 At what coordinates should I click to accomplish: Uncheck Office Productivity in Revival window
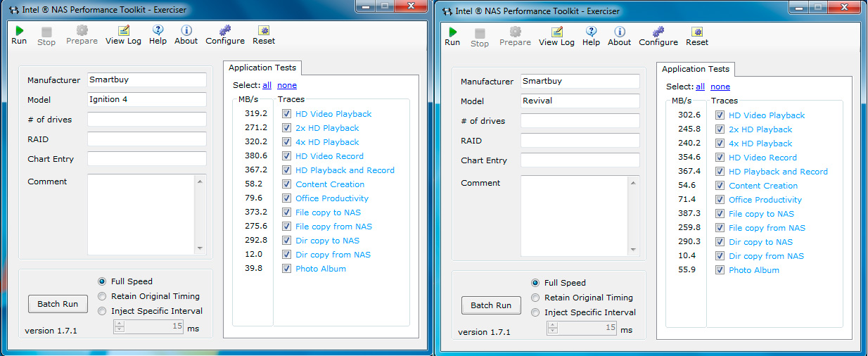(720, 200)
